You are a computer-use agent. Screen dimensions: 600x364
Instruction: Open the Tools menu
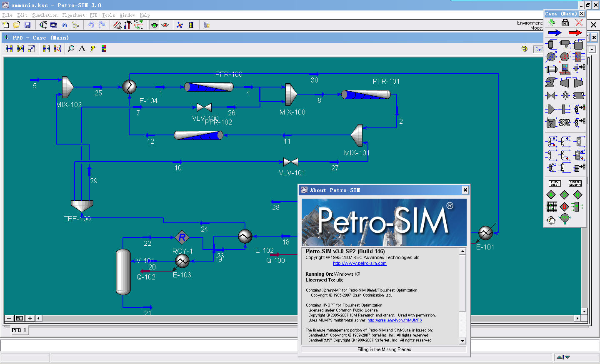[x=109, y=15]
